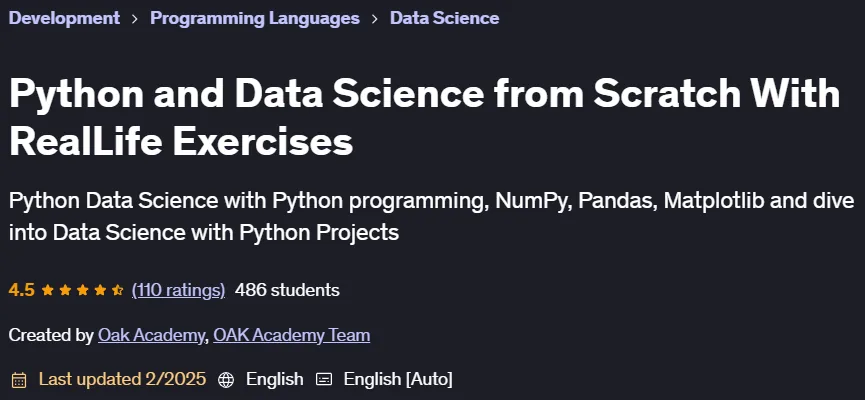
Task: Click chevron separator after Development breadcrumb
Action: coord(135,19)
